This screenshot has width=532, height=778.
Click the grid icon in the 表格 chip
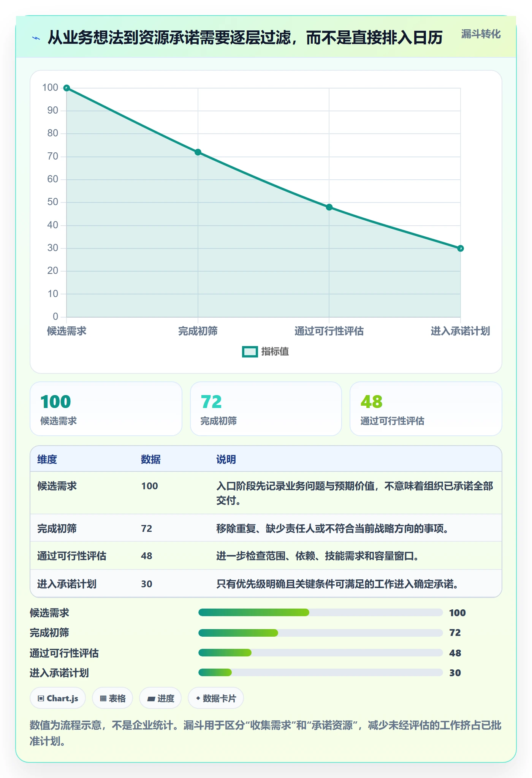click(x=103, y=699)
